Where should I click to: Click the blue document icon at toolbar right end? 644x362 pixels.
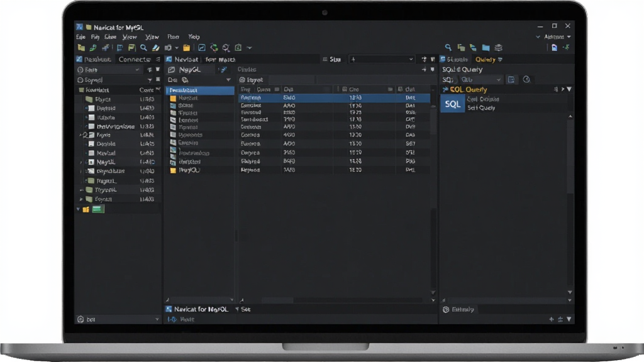pos(555,48)
